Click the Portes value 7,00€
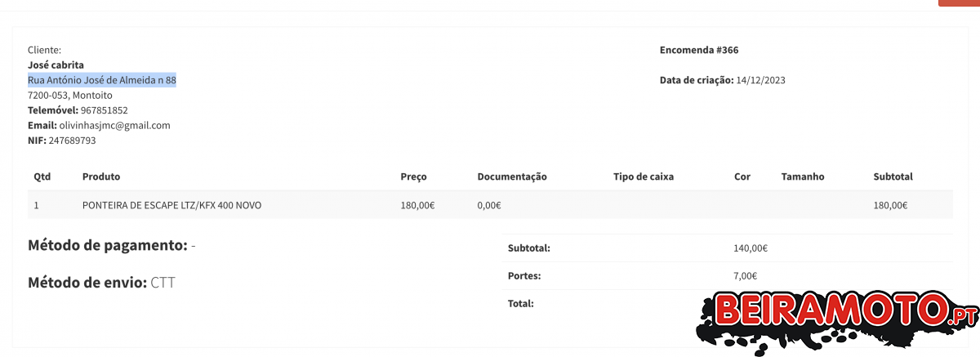This screenshot has width=980, height=357. coord(746,276)
